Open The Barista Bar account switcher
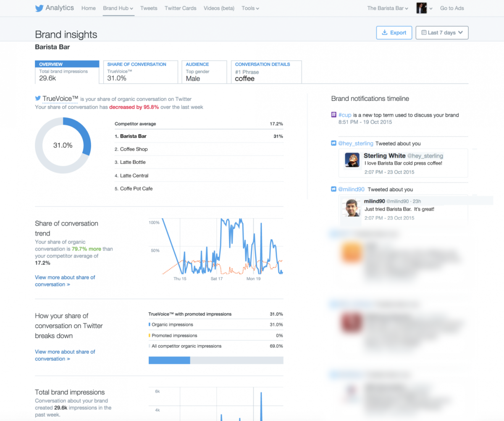Viewport: 504px width, 421px height. tap(387, 8)
